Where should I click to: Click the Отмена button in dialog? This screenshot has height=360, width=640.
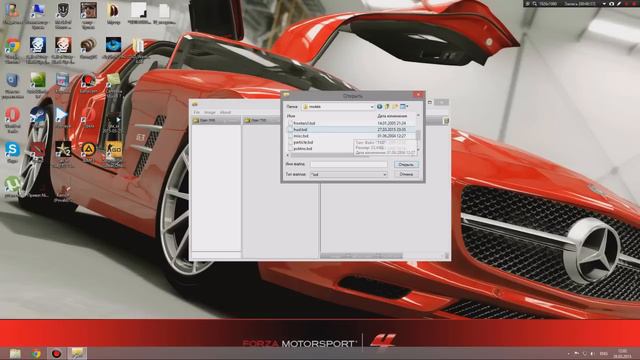click(406, 174)
